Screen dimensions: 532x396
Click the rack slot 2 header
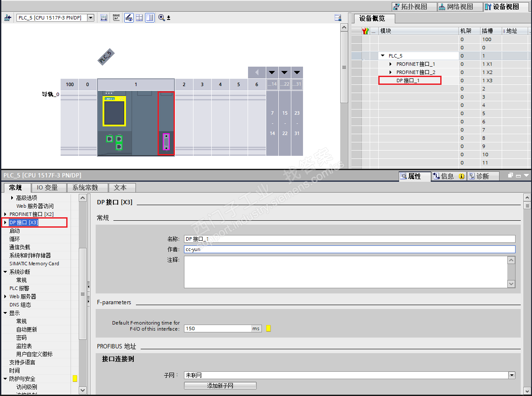(184, 84)
